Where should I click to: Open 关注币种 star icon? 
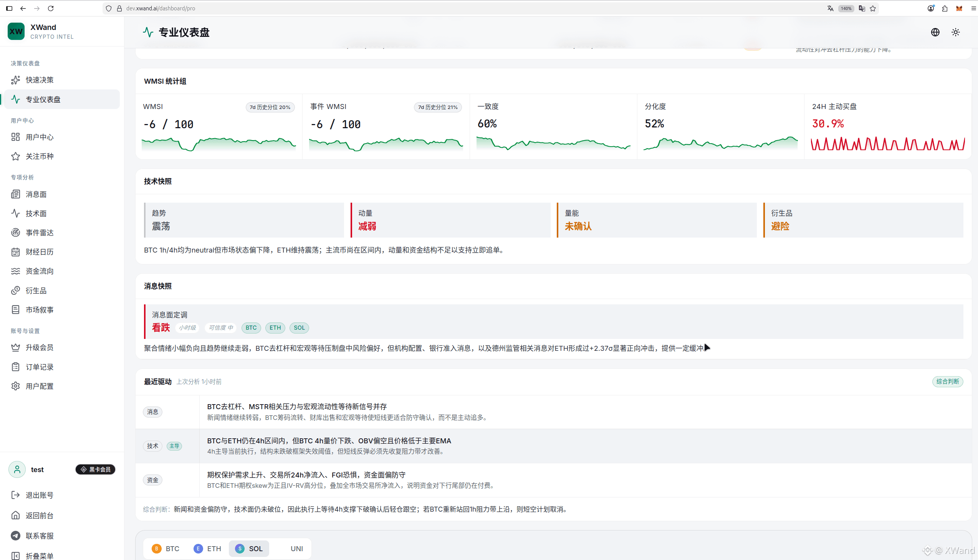pos(15,156)
